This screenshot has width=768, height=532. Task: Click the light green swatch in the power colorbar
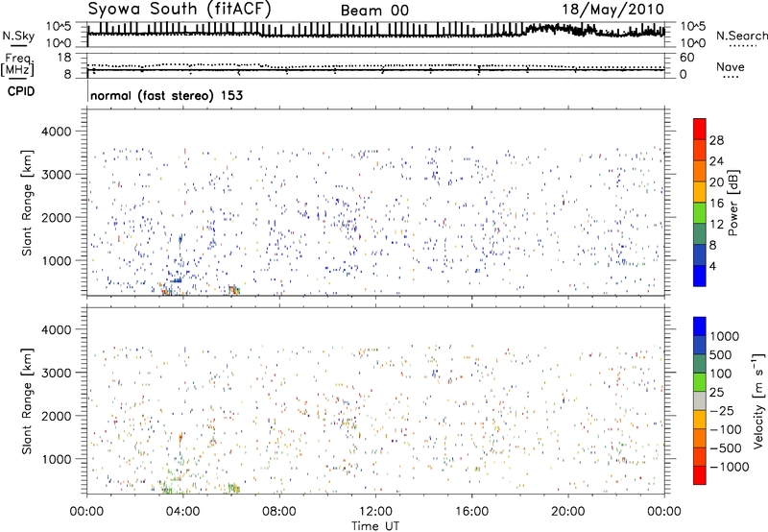(700, 212)
